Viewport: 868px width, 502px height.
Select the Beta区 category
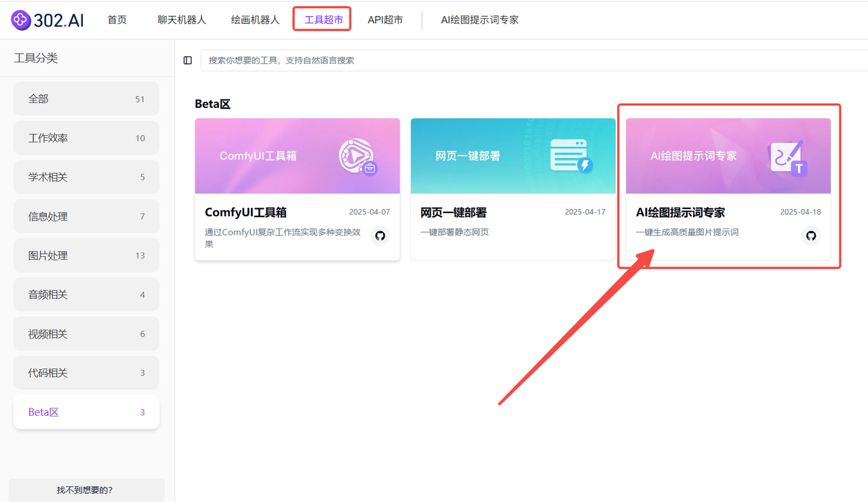(x=86, y=412)
